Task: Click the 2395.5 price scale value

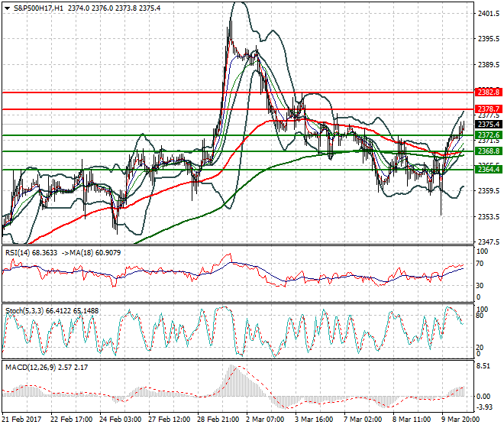Action: 489,39
